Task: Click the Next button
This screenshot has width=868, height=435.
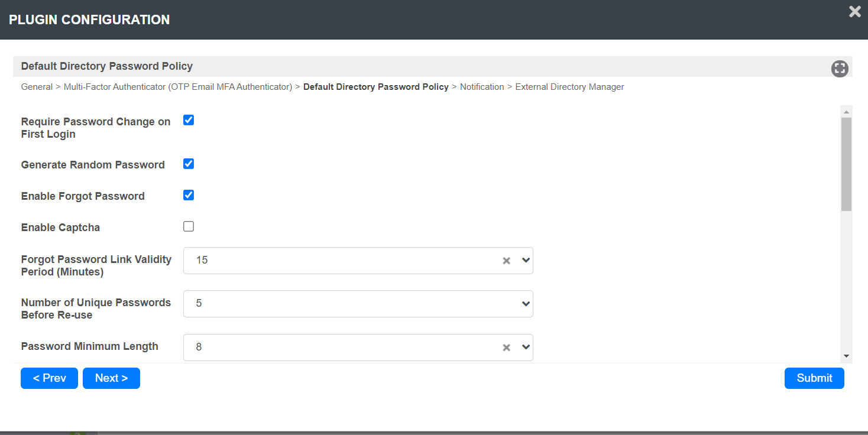Action: [111, 378]
